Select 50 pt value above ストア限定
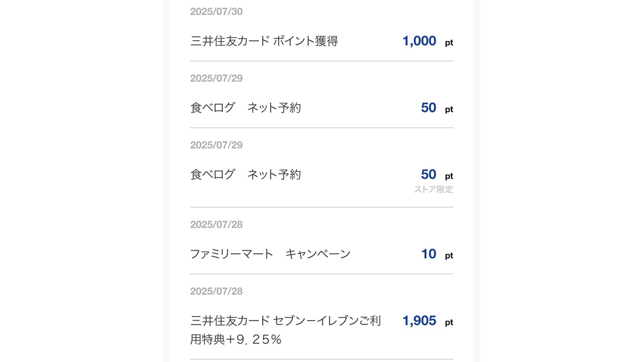 pos(428,174)
